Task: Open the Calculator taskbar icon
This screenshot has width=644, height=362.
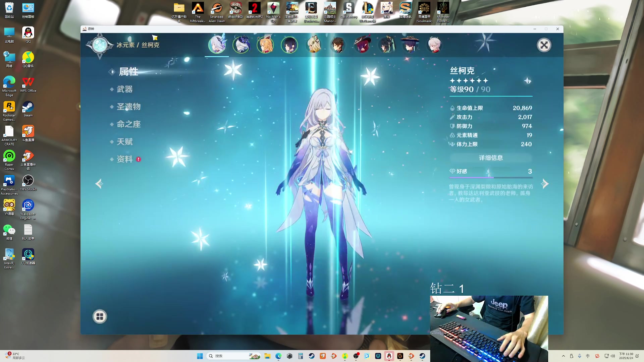Action: point(301,356)
